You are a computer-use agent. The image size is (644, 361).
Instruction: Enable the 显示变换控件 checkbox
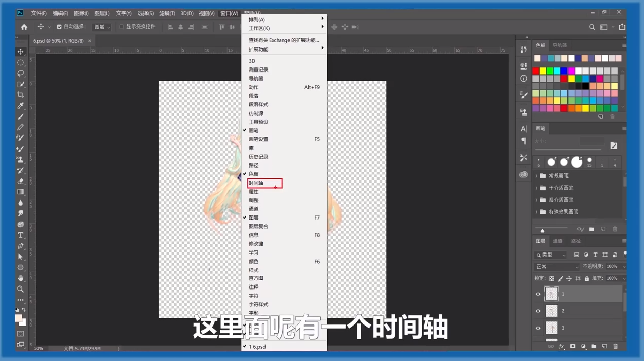[x=122, y=27]
